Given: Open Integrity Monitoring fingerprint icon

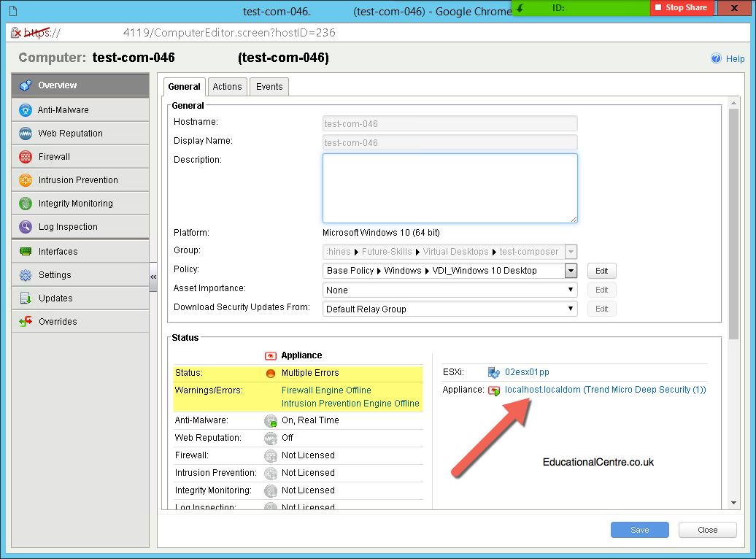Looking at the screenshot, I should point(26,204).
